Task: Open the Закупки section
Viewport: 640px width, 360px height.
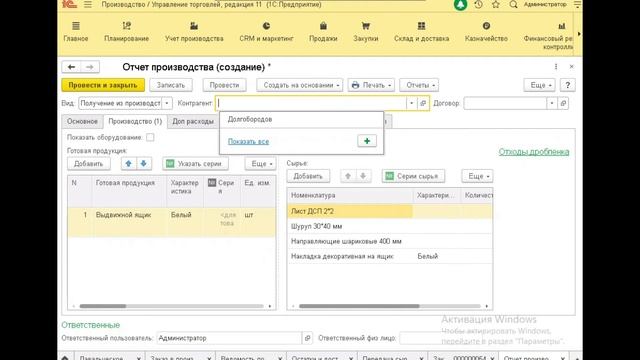Action: 365,32
